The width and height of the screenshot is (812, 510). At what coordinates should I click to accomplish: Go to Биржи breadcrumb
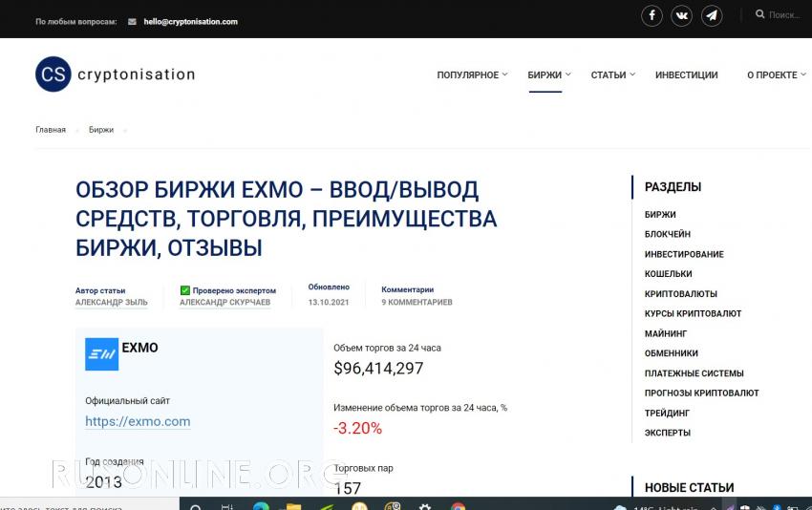101,130
